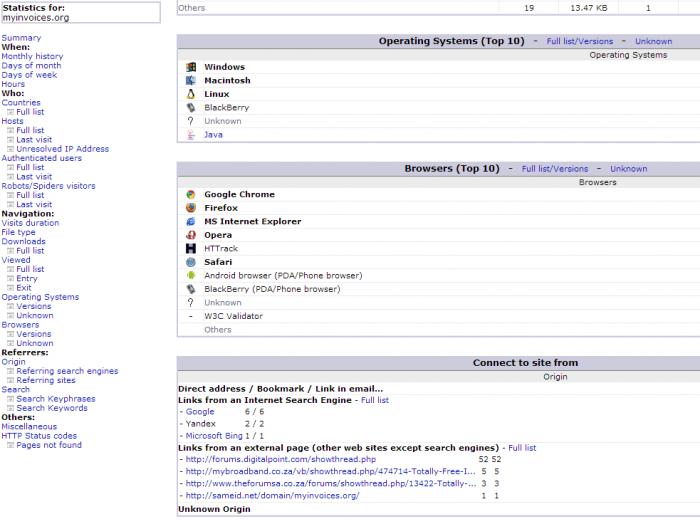The width and height of the screenshot is (700, 524).
Task: Open Pages not found list
Action: pyautogui.click(x=49, y=445)
